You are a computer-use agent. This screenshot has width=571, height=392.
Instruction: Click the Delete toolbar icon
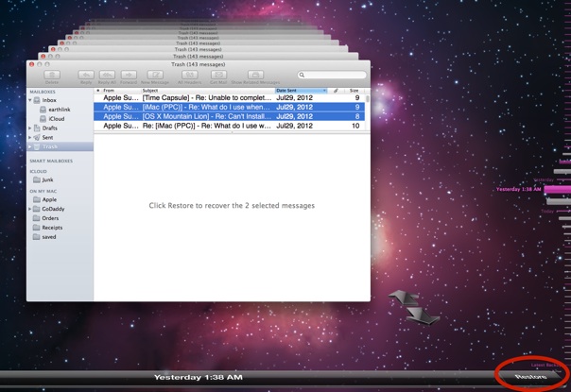click(52, 75)
